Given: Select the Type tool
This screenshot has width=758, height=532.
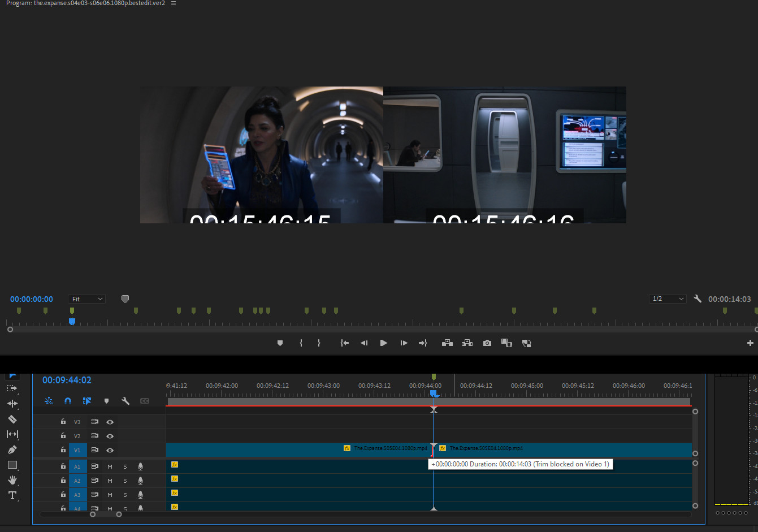Looking at the screenshot, I should tap(12, 496).
